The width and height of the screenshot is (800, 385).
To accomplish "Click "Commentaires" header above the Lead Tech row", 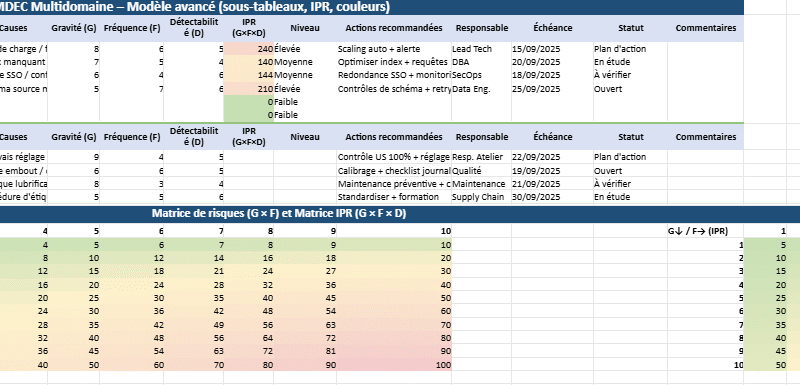I will coord(706,29).
